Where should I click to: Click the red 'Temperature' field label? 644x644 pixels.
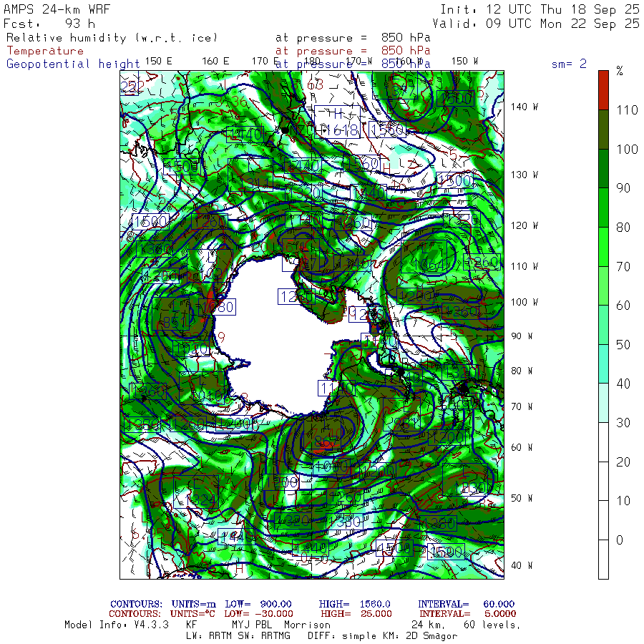[45, 51]
